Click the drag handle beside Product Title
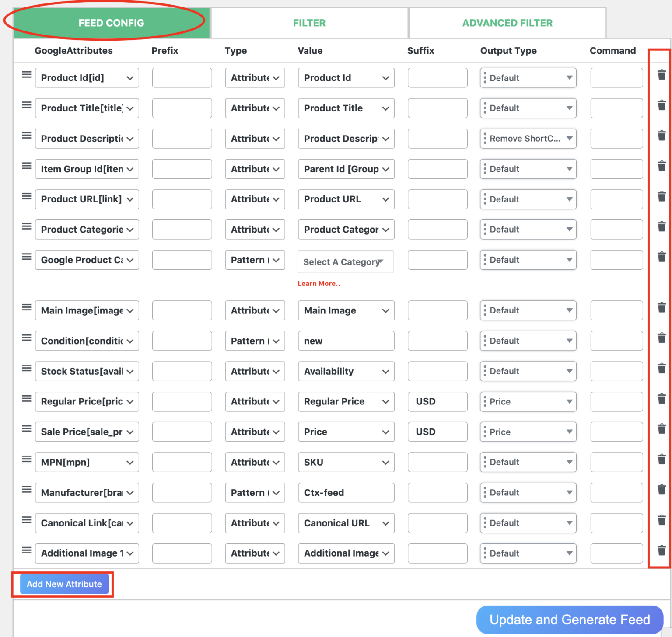 (x=26, y=105)
